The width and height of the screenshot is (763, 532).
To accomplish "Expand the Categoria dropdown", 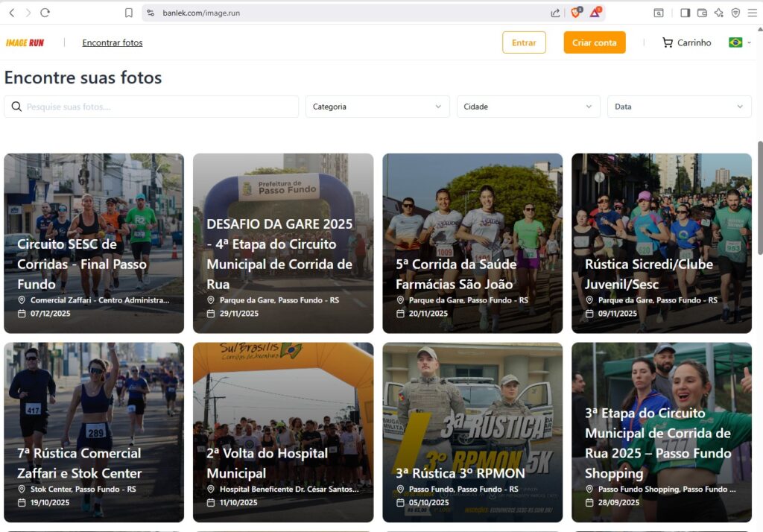I will [377, 107].
